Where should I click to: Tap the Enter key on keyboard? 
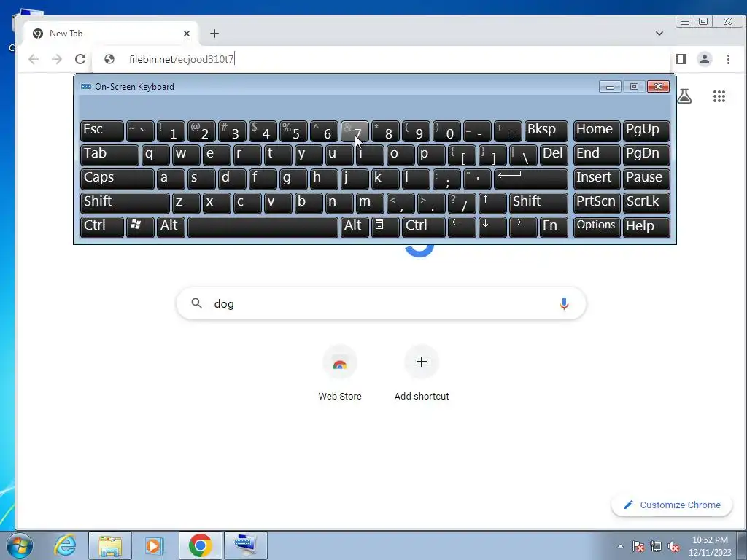(531, 179)
